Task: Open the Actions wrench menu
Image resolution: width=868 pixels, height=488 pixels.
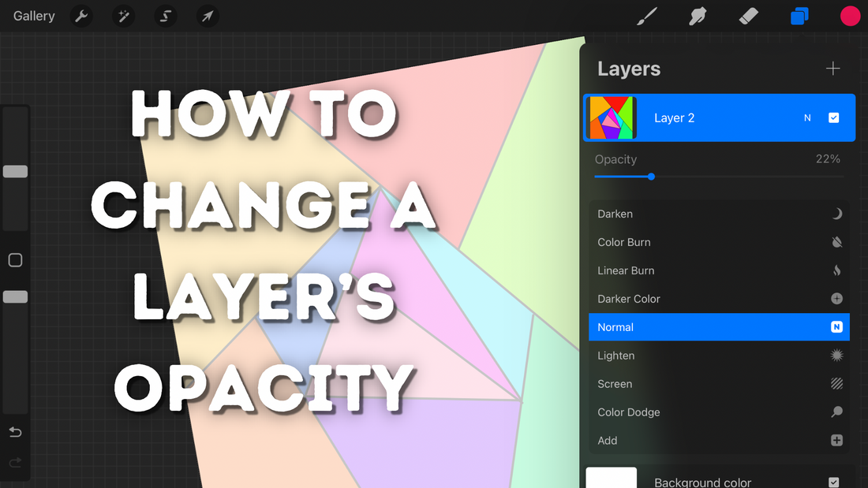Action: tap(80, 16)
